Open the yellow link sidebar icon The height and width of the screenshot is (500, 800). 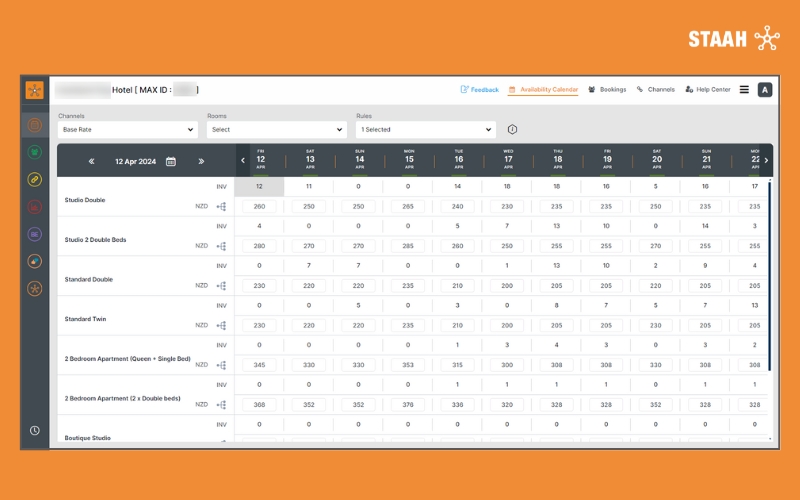coord(35,180)
